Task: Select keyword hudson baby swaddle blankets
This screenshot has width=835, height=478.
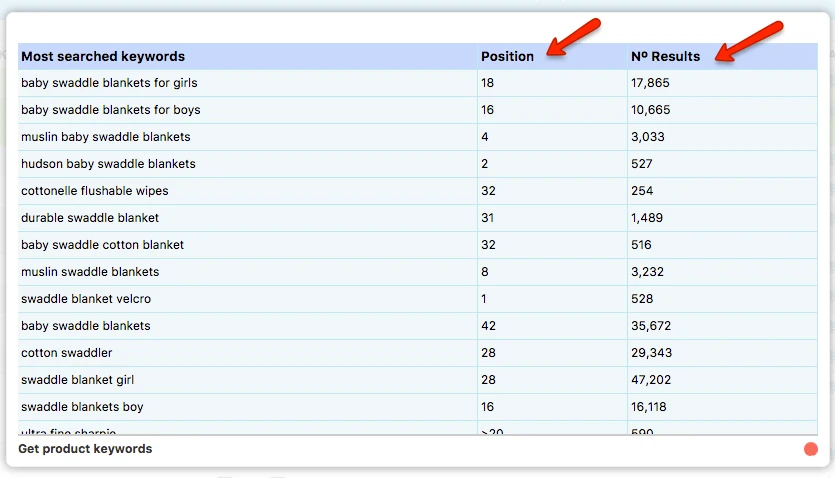Action: [x=108, y=164]
